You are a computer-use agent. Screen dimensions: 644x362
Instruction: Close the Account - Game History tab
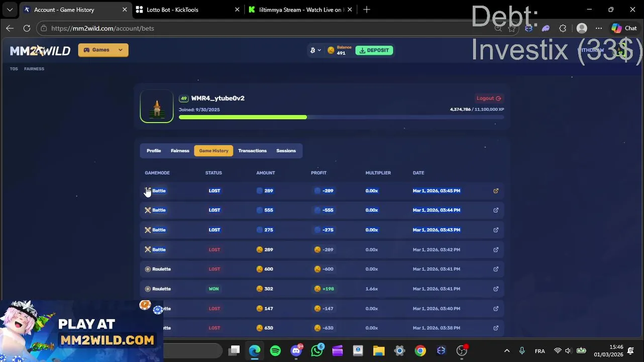click(125, 10)
